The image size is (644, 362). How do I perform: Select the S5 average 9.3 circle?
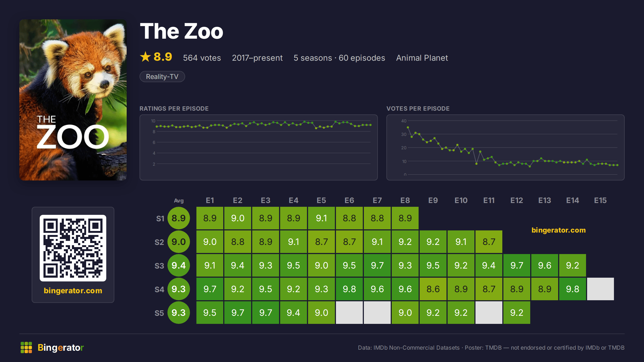tap(179, 313)
